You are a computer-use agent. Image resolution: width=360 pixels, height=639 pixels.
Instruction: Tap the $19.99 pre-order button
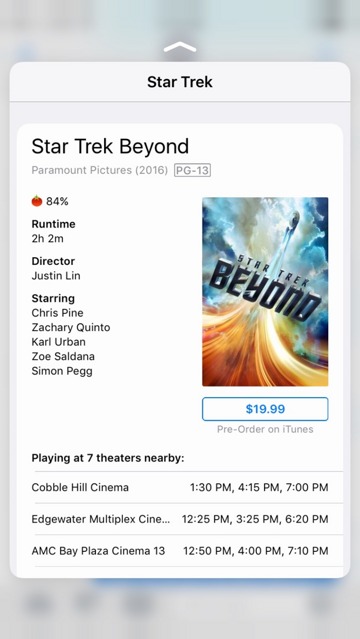click(265, 409)
